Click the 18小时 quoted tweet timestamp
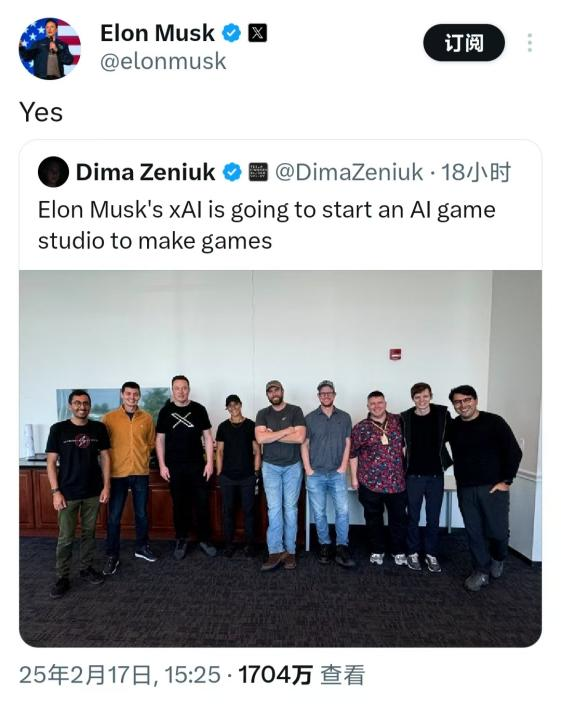 (x=476, y=172)
